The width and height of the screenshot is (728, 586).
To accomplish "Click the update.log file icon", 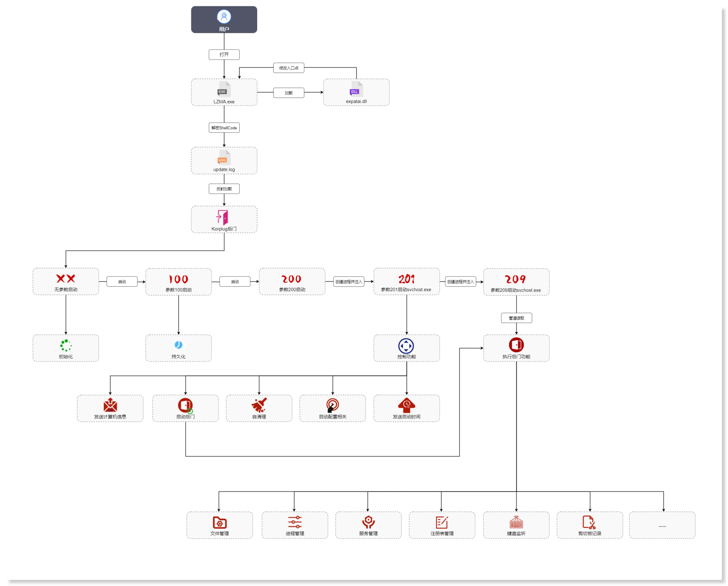I will coord(224,157).
